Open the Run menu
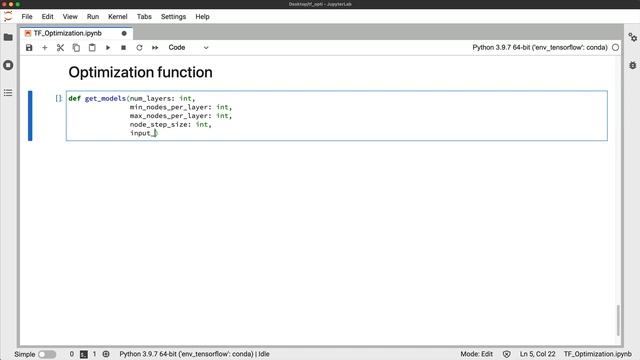This screenshot has width=640, height=360. click(x=93, y=17)
